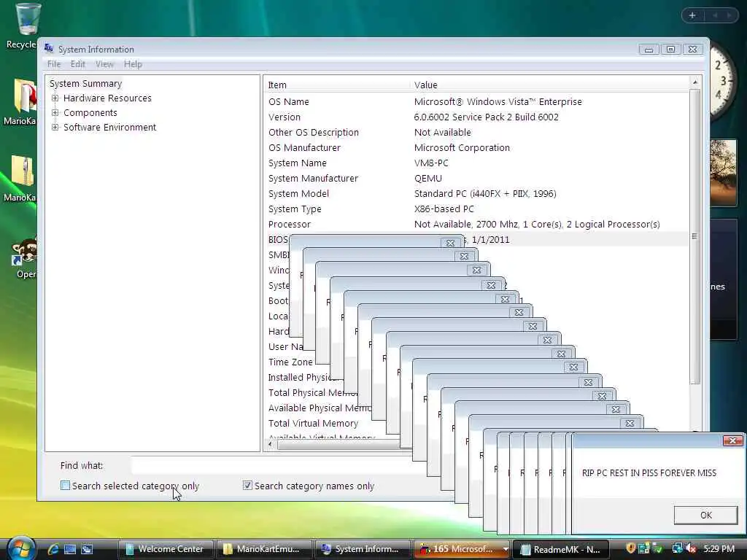Image resolution: width=747 pixels, height=560 pixels.
Task: Open the Windows Start orb
Action: point(20,548)
